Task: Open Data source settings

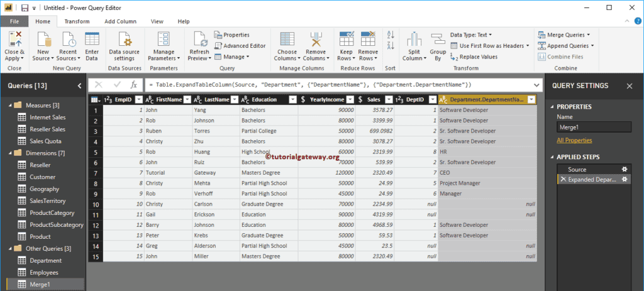Action: (124, 46)
